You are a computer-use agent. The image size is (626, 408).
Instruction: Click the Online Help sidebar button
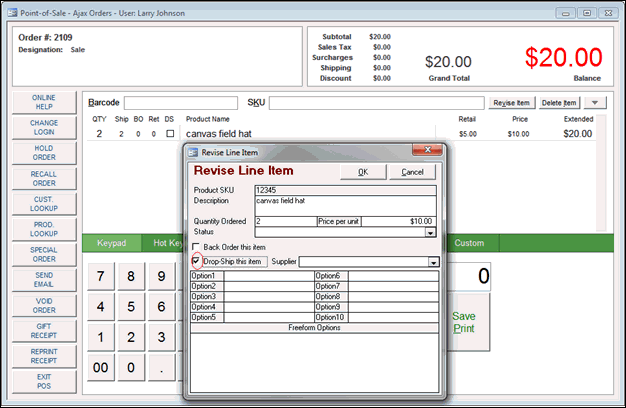click(x=44, y=103)
